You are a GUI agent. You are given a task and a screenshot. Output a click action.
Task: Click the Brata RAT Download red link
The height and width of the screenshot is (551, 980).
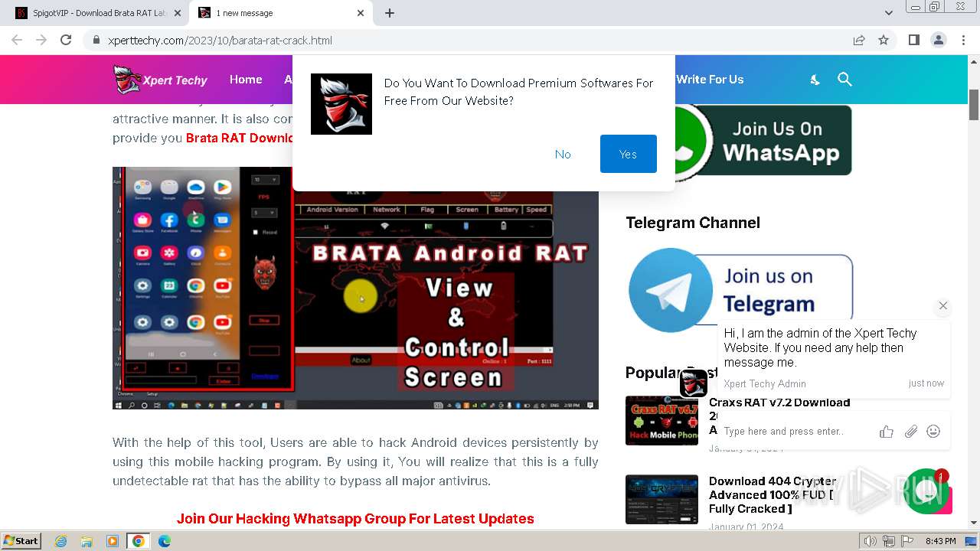(x=240, y=138)
